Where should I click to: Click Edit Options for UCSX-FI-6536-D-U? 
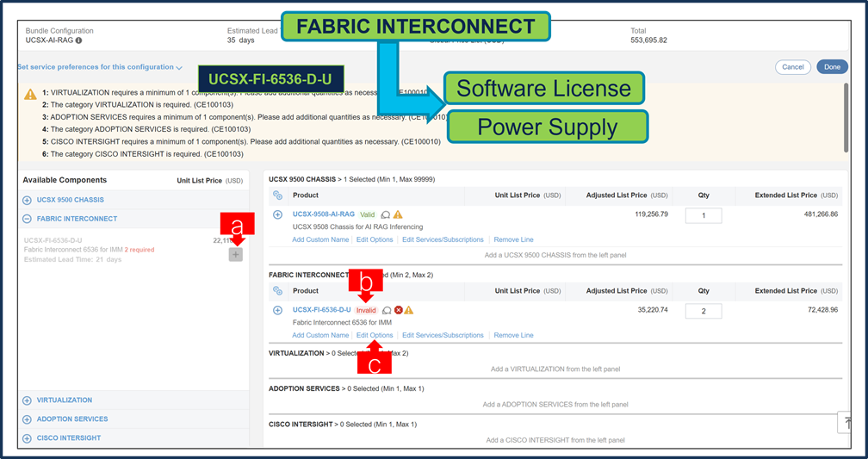coord(375,336)
